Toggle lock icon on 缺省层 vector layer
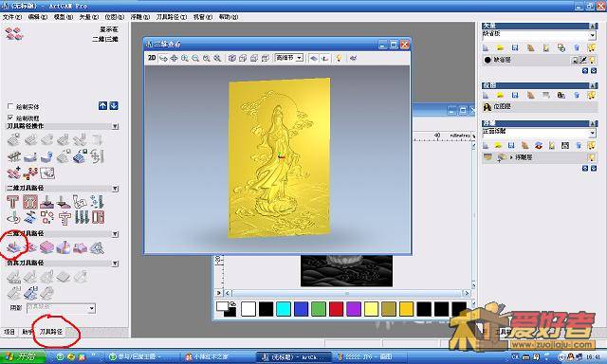Viewport: 607px width, 364px height. point(576,60)
